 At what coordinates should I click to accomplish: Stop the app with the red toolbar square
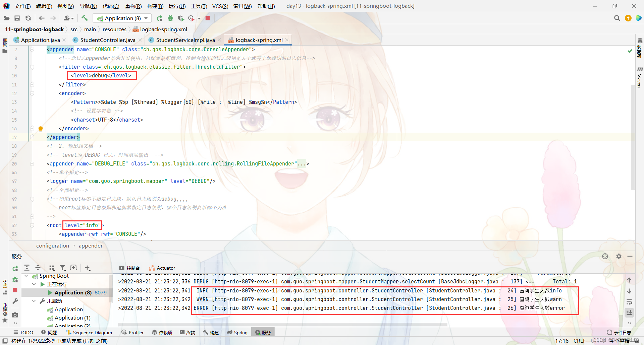point(208,18)
